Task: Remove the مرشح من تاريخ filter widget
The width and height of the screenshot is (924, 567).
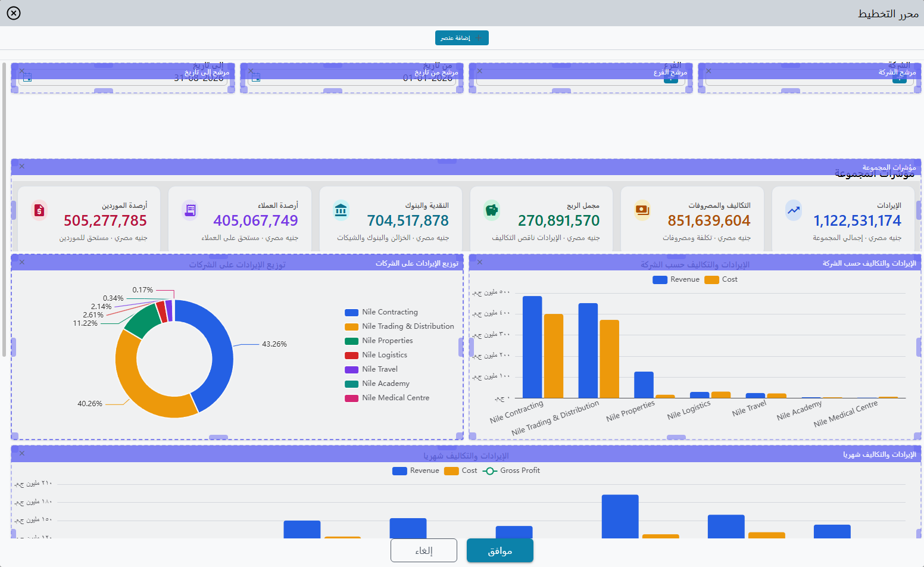Action: click(x=251, y=71)
